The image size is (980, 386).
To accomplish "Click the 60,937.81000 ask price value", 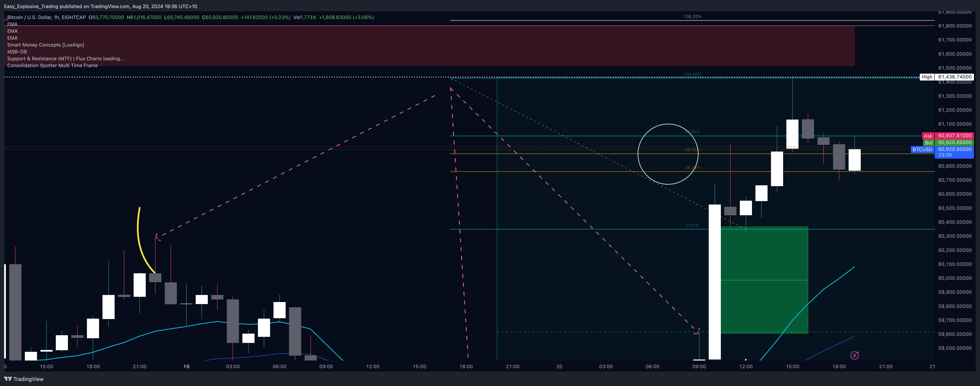I will click(955, 136).
